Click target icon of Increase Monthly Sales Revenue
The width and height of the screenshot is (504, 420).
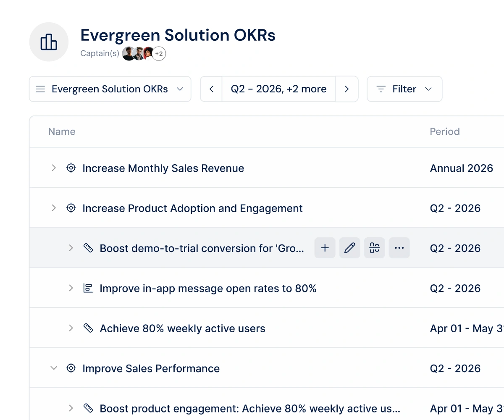click(71, 168)
